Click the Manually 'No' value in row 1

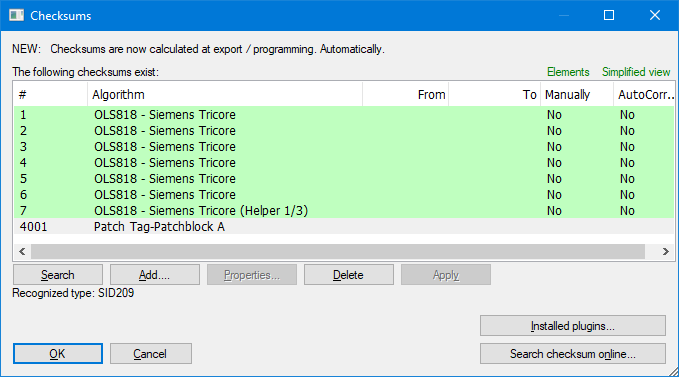coord(554,115)
